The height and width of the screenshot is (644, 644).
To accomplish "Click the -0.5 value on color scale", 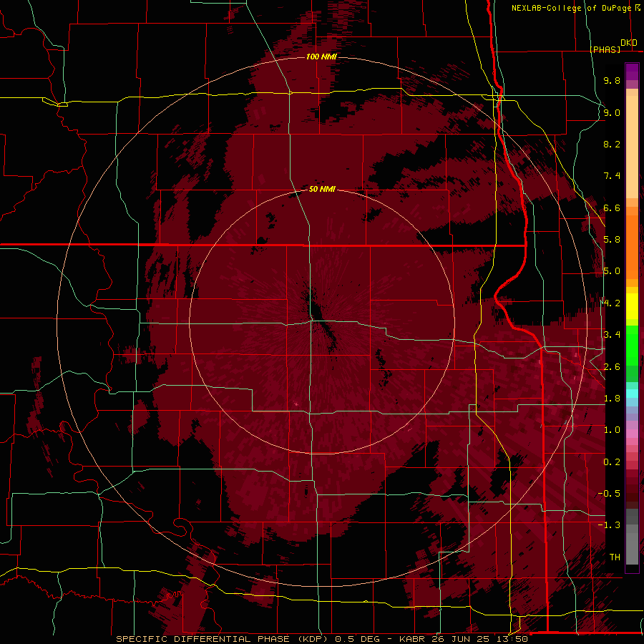I will point(609,494).
